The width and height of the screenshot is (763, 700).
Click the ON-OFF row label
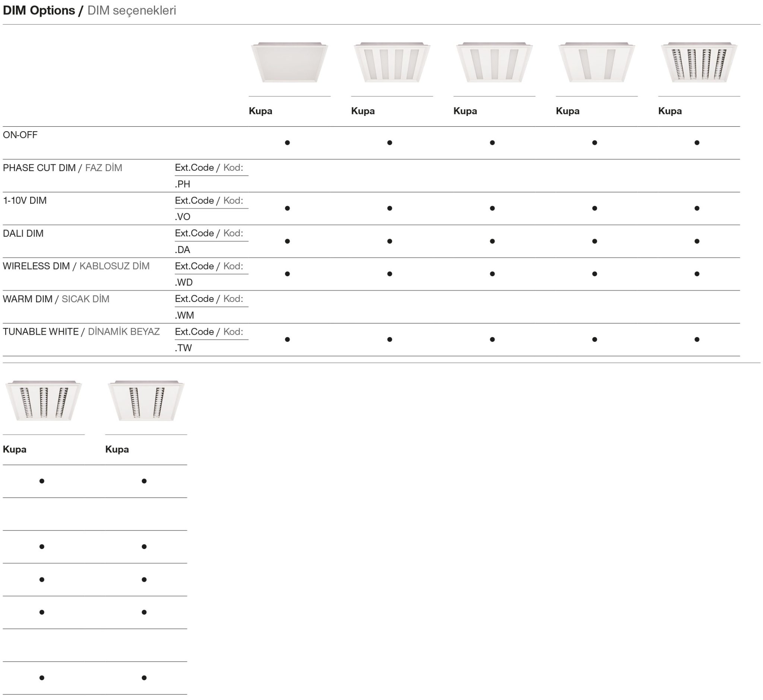(20, 135)
